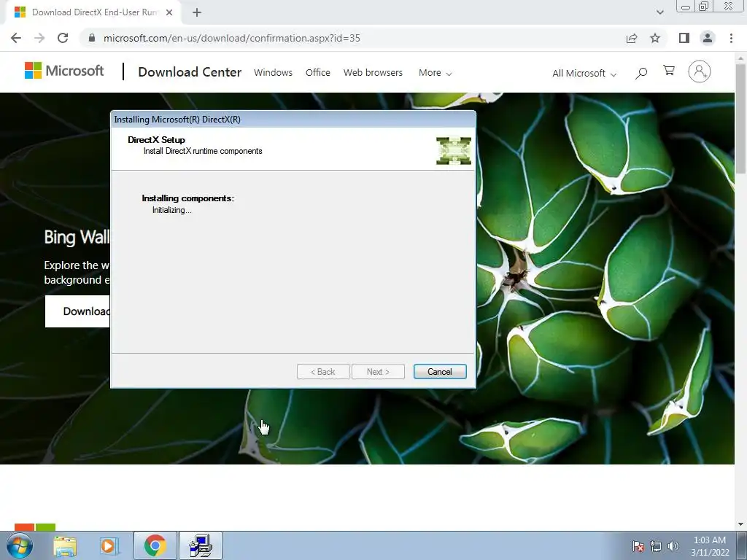
Task: Click the taskbar clock showing 1:03 AM
Action: pyautogui.click(x=710, y=545)
